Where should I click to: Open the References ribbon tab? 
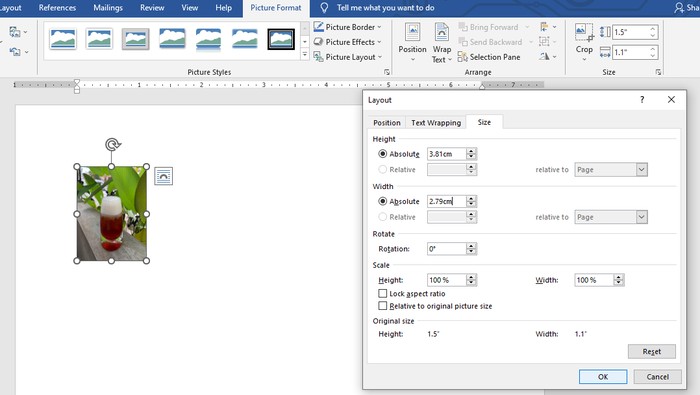pos(57,8)
